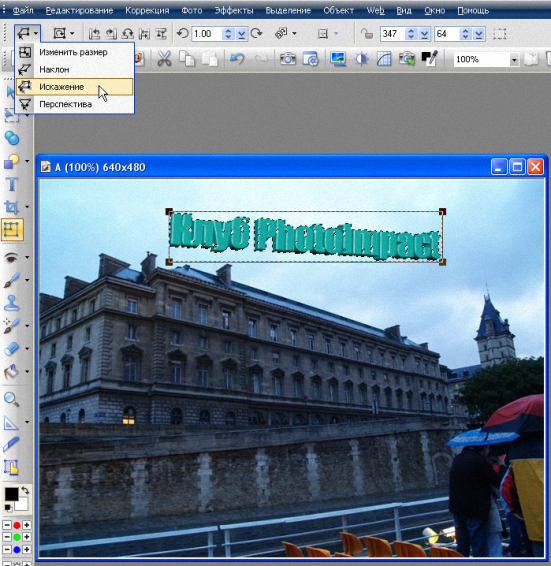Expand the dropdown arrow beside the rotate-line icon
This screenshot has width=551, height=566.
[295, 34]
